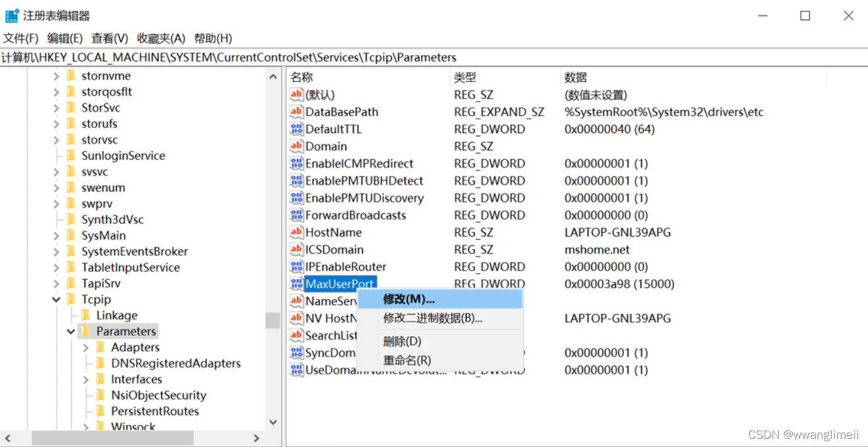The image size is (868, 447).
Task: Click the tree horizontal scroll-right arrow
Action: [257, 438]
